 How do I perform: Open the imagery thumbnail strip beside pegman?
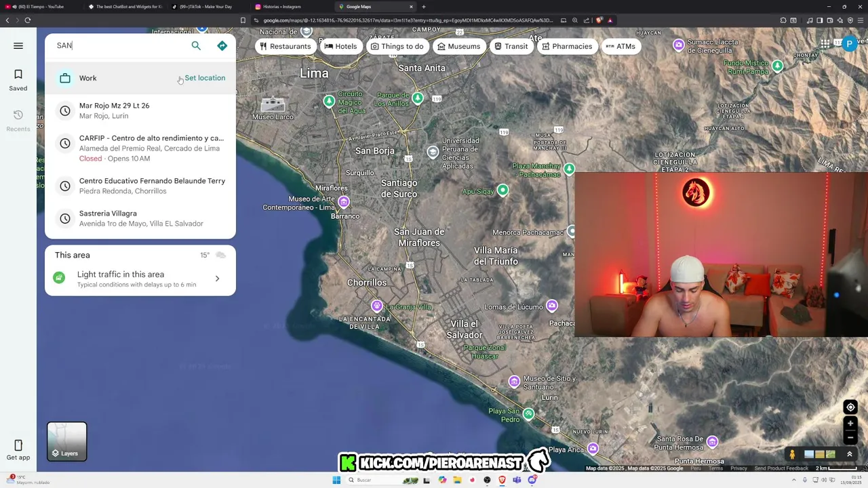point(819,454)
